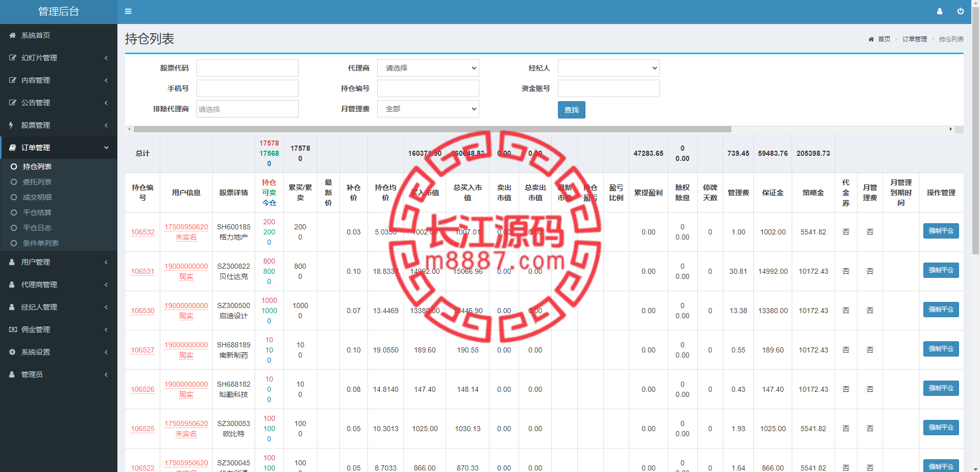Focus the 持仓编号 input field
Screen dimensions: 980x472
tap(428, 88)
